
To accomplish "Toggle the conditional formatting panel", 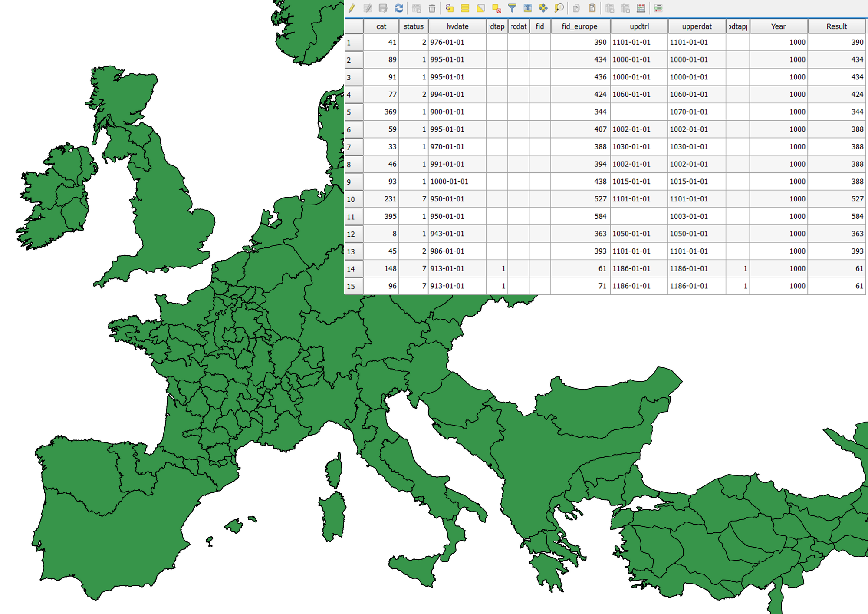I will pos(658,8).
